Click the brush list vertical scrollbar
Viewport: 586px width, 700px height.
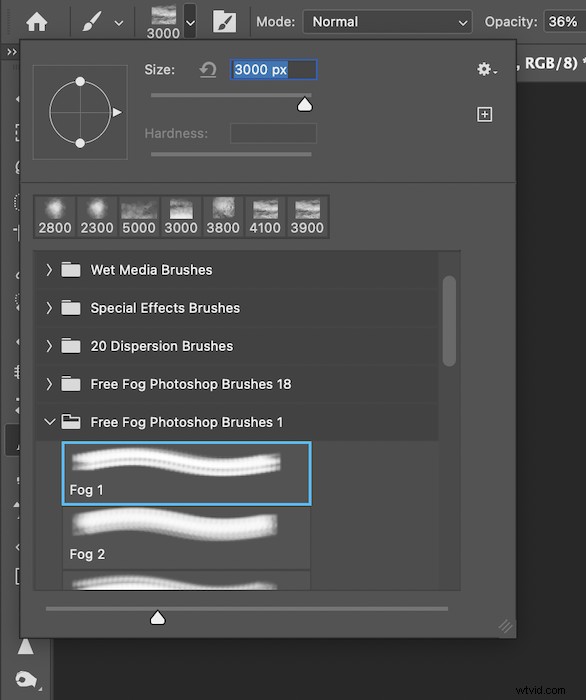pos(449,321)
